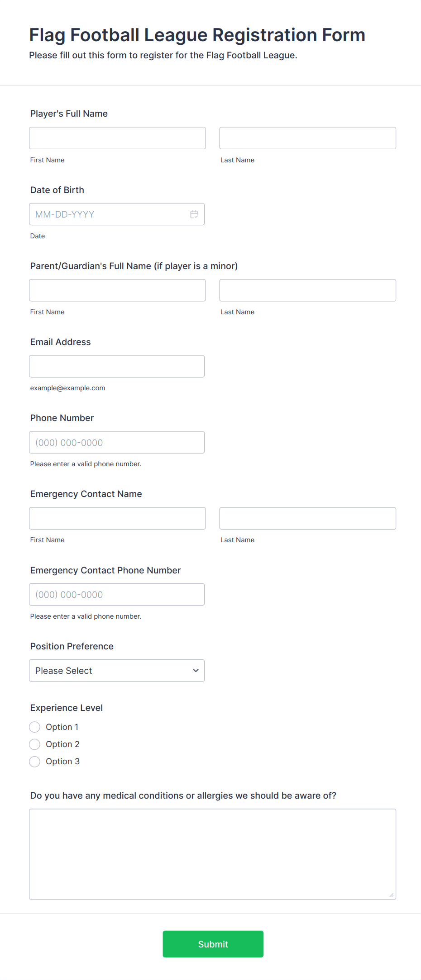421x980 pixels.
Task: Submit the registration form
Action: point(213,944)
